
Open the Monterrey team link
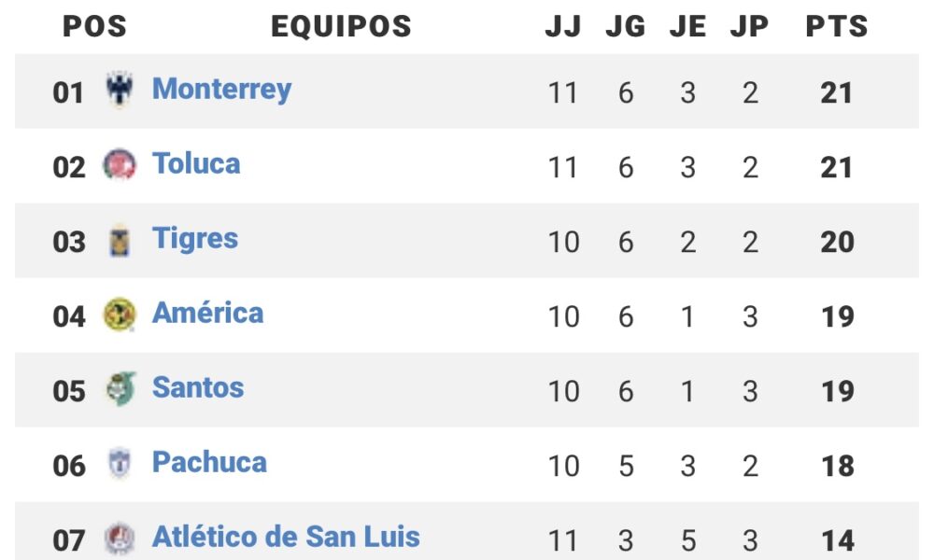[x=221, y=90]
